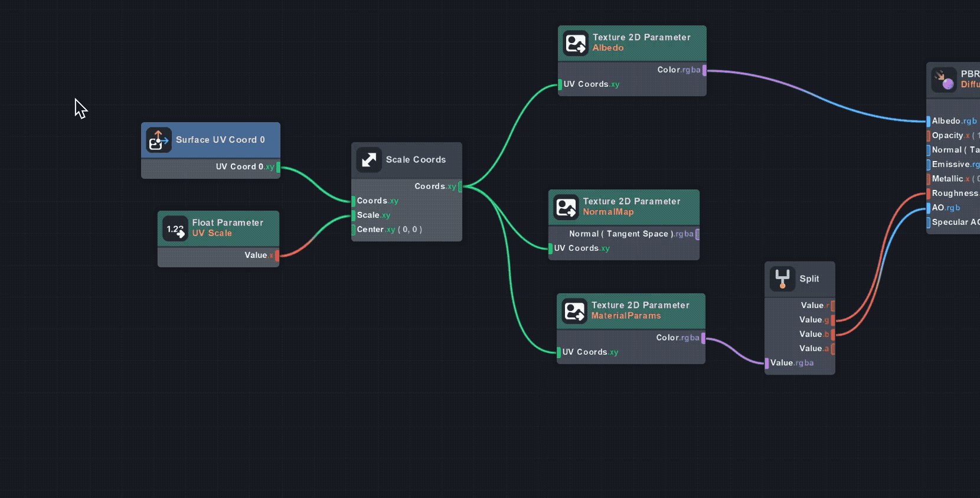Select the Split node Value.rgba input port
The width and height of the screenshot is (980, 498).
tap(767, 363)
